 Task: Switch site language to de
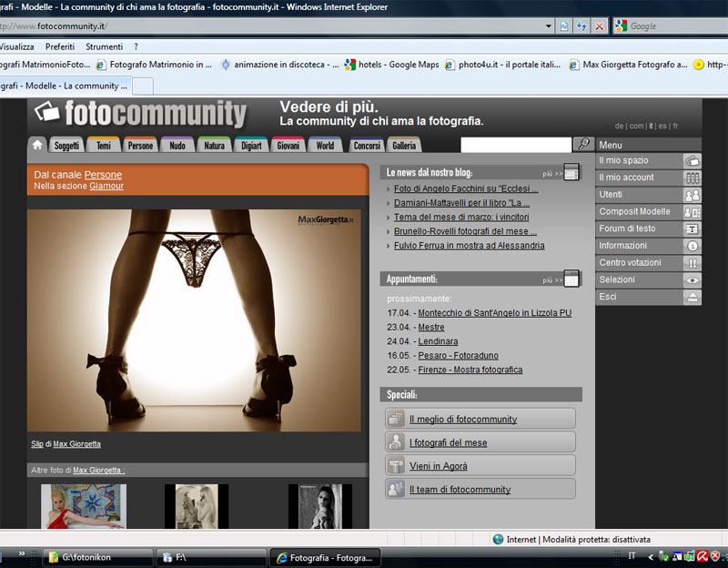(619, 126)
